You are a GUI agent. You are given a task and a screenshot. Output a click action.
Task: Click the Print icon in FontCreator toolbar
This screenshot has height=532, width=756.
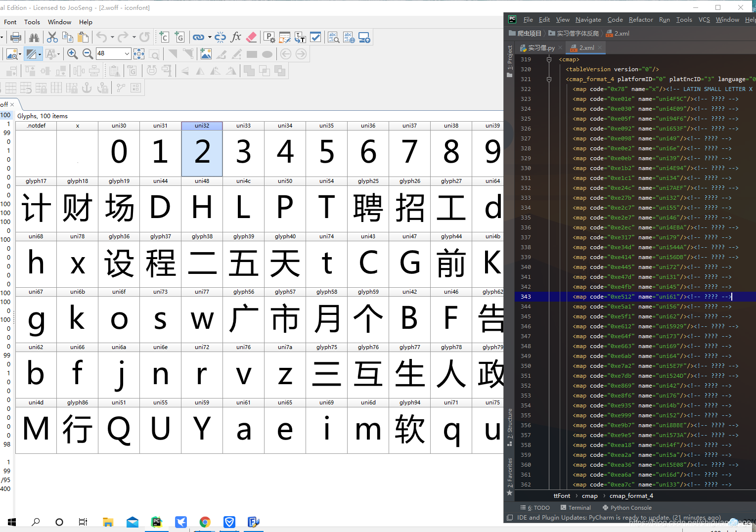coord(16,38)
